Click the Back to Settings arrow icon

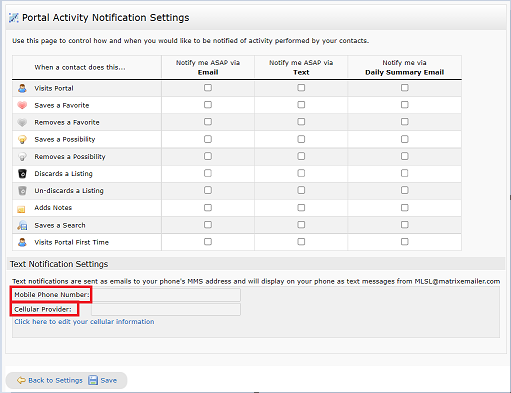pyautogui.click(x=21, y=380)
